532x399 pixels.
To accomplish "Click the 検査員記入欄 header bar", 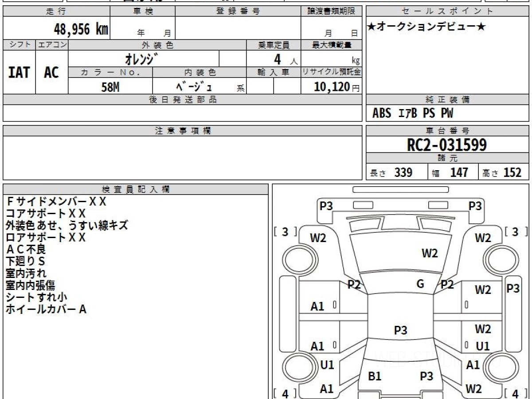I will (136, 189).
